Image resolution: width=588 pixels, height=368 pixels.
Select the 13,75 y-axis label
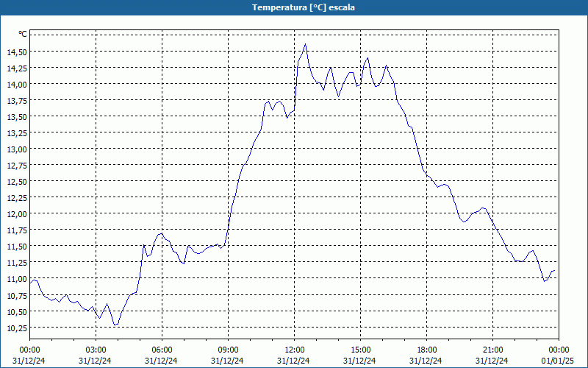pos(17,100)
